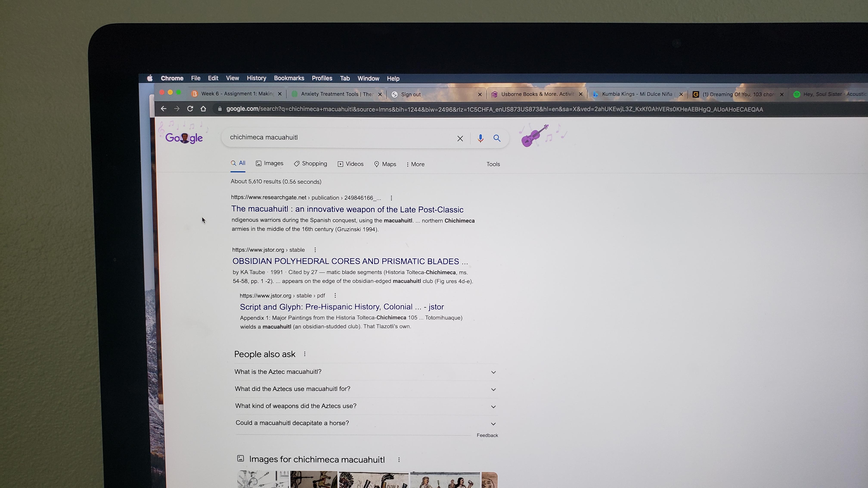Clear the search box with X icon

click(x=460, y=138)
